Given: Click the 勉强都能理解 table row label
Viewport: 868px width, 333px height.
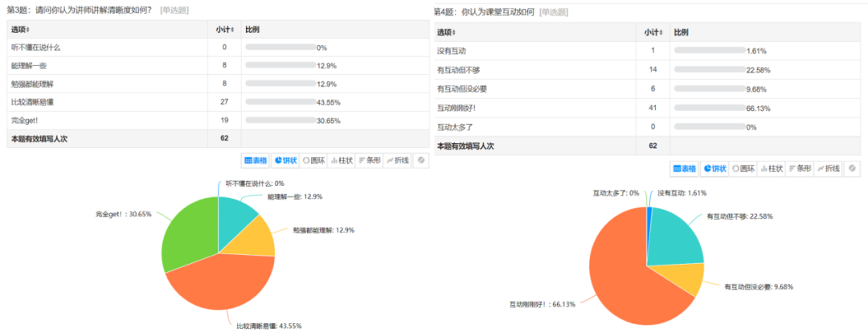Looking at the screenshot, I should tap(32, 84).
